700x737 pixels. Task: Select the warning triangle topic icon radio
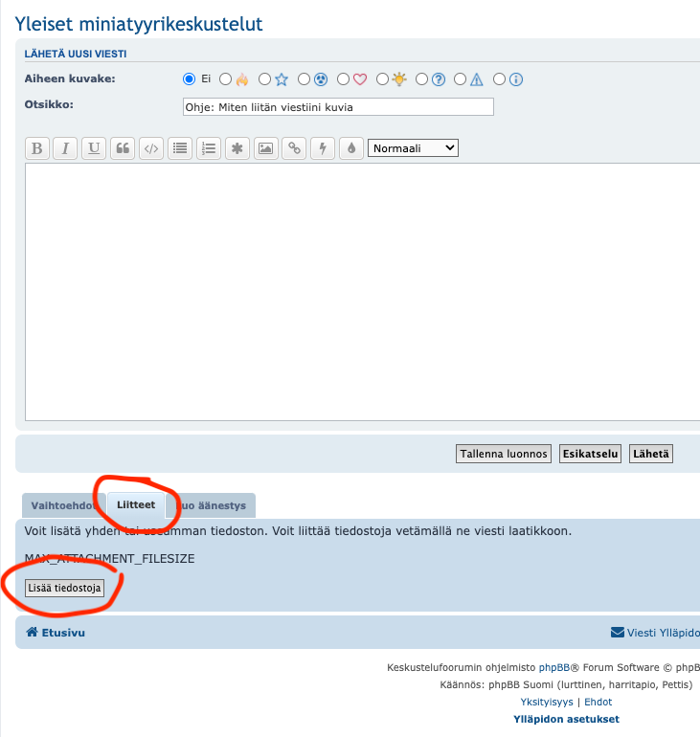461,78
